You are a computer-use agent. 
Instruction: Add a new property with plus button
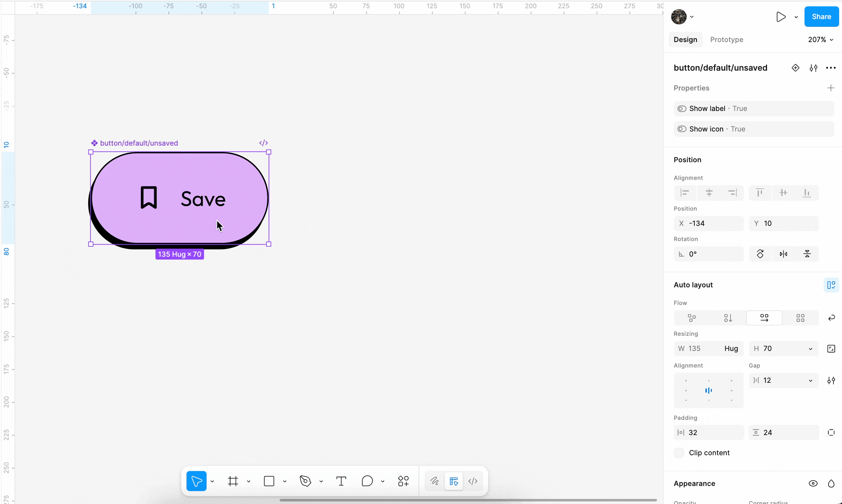831,88
